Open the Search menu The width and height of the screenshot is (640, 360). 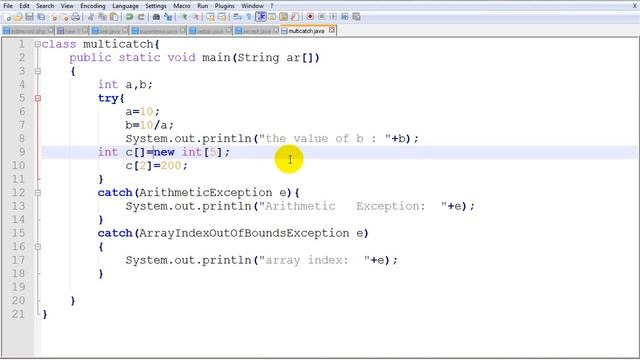pos(45,6)
